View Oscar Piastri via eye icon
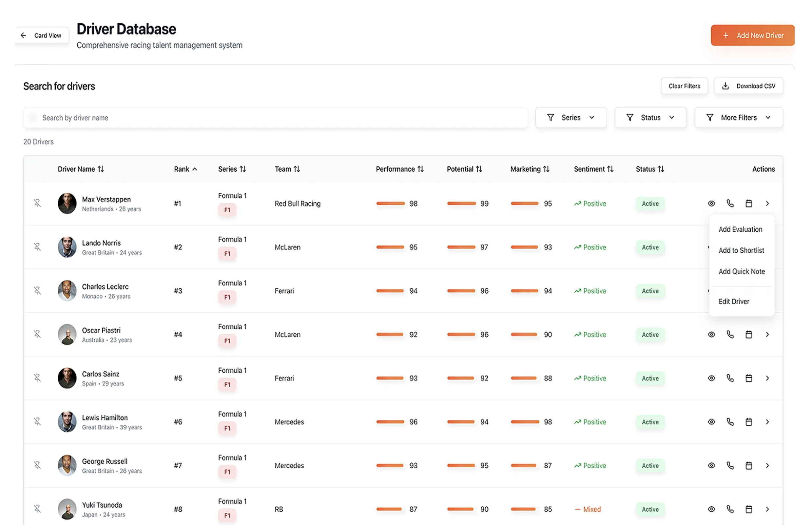Image resolution: width=812 pixels, height=526 pixels. tap(711, 334)
